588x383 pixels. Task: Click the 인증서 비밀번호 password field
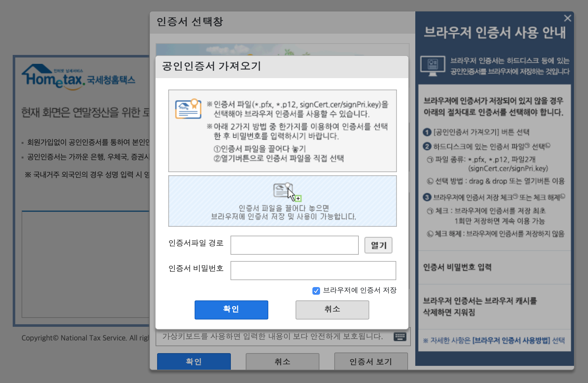click(313, 270)
